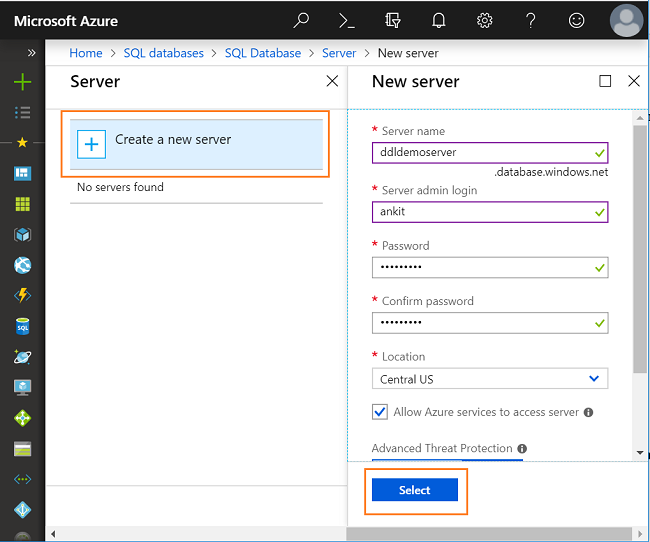Launch Cloud Shell from top bar

347,20
